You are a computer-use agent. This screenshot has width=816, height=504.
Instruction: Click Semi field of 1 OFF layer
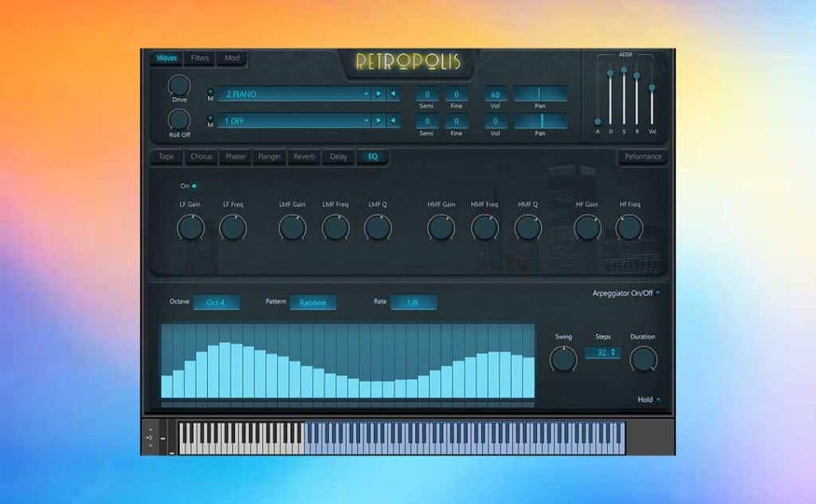click(x=427, y=121)
